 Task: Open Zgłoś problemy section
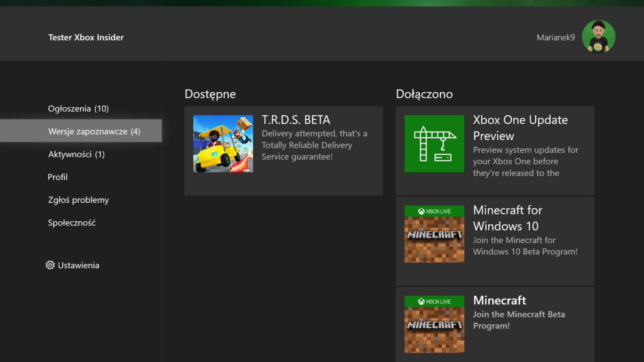pyautogui.click(x=78, y=200)
